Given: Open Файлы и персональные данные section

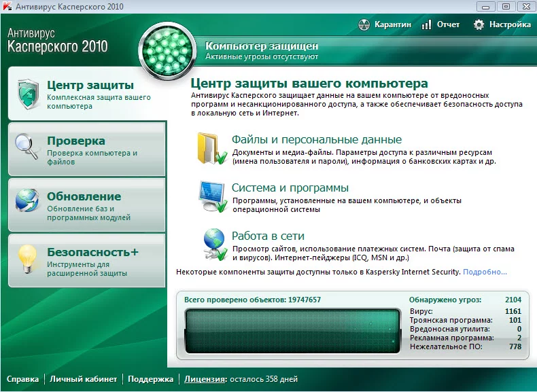Looking at the screenshot, I should point(317,140).
